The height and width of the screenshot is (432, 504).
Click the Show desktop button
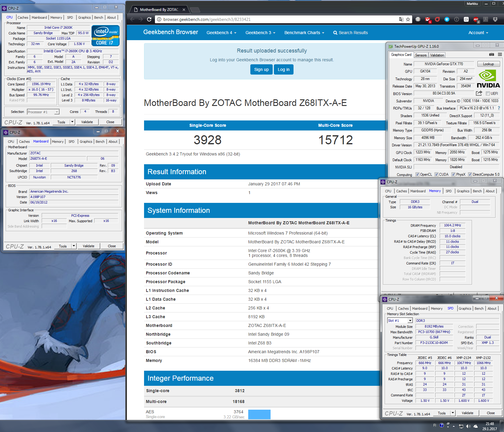tap(502, 426)
